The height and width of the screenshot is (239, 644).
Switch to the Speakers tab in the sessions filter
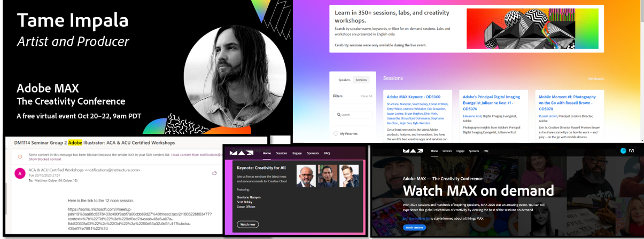pos(344,80)
